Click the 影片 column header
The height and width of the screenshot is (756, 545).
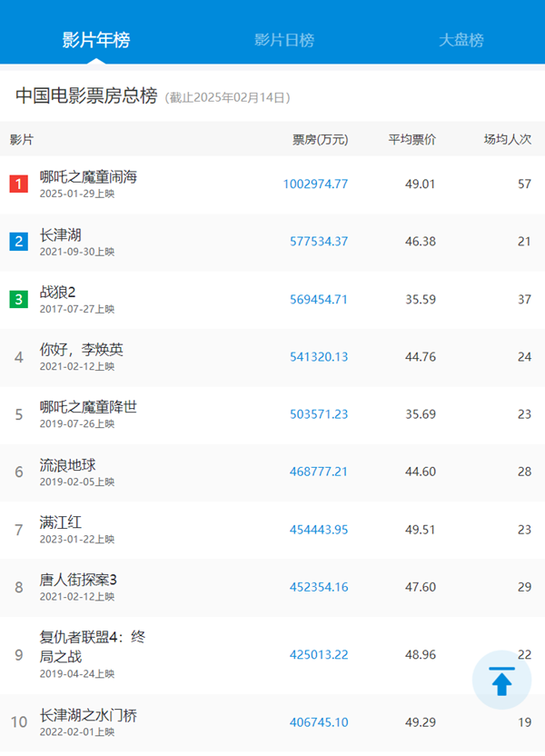(x=21, y=139)
